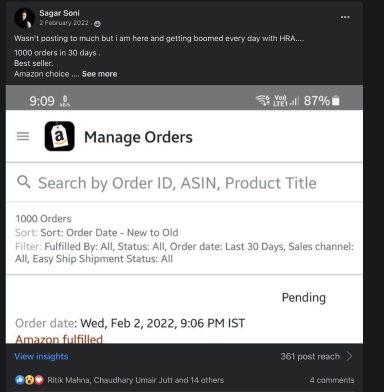This screenshot has width=384, height=392.
Task: Open the Manage Orders screenshot image
Action: [x=184, y=214]
